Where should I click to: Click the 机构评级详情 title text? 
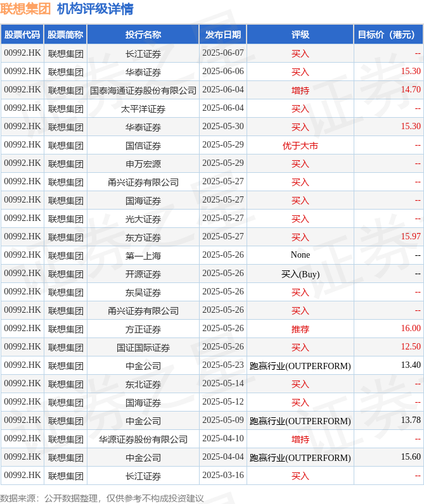[x=95, y=9]
